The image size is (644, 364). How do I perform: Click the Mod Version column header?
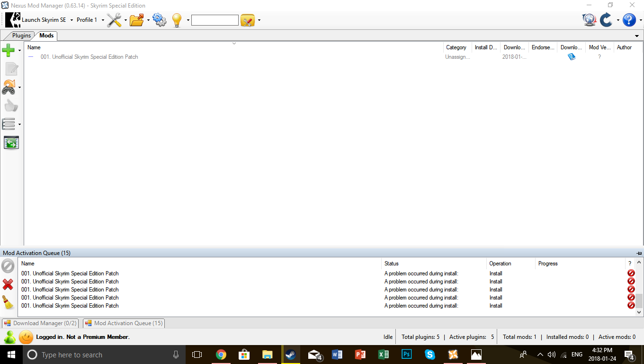[x=600, y=47]
